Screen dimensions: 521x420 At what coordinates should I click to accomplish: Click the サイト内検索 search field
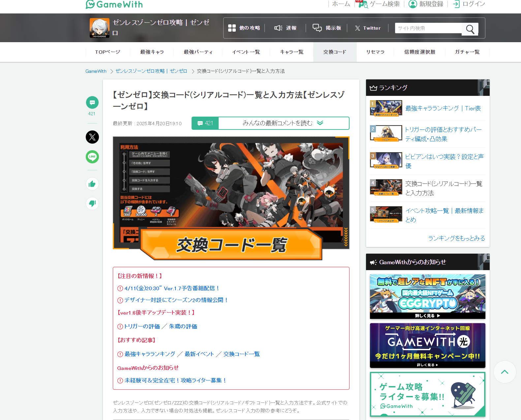(x=429, y=28)
